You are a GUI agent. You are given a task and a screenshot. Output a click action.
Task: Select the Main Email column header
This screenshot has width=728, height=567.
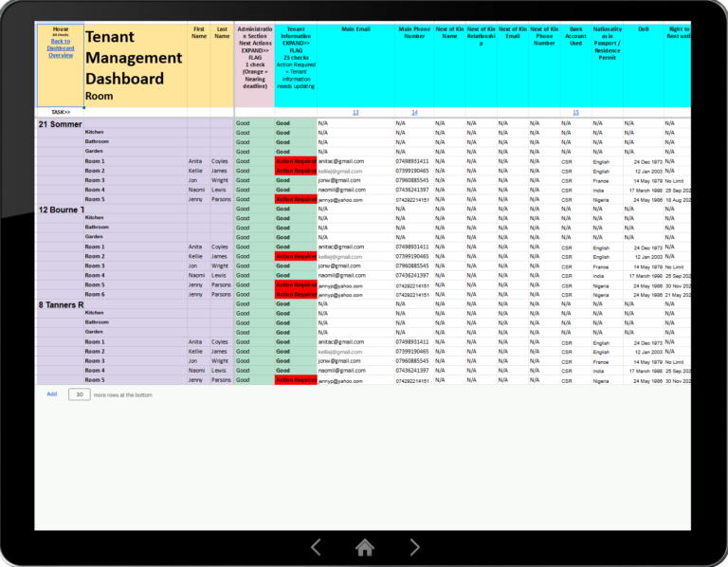pos(355,65)
